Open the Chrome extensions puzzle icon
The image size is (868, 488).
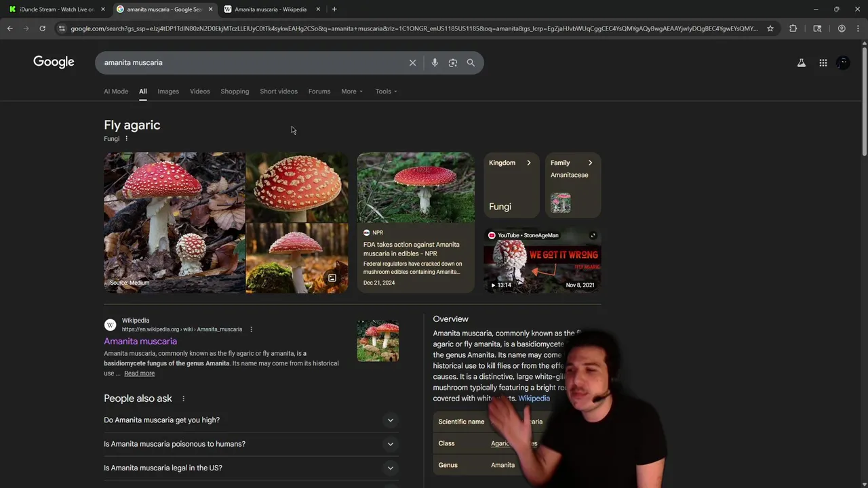click(x=793, y=28)
